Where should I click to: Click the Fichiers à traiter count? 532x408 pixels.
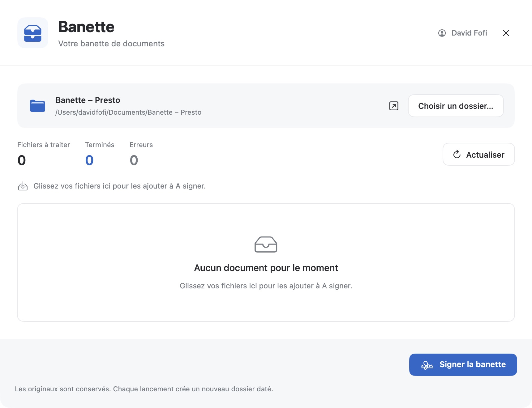pyautogui.click(x=22, y=160)
